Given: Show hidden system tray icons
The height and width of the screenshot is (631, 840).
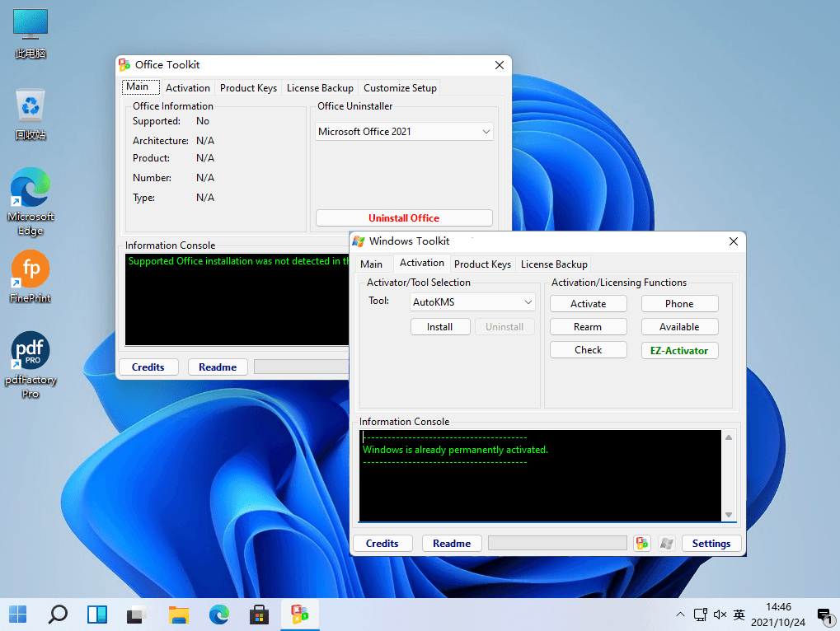Looking at the screenshot, I should [680, 615].
